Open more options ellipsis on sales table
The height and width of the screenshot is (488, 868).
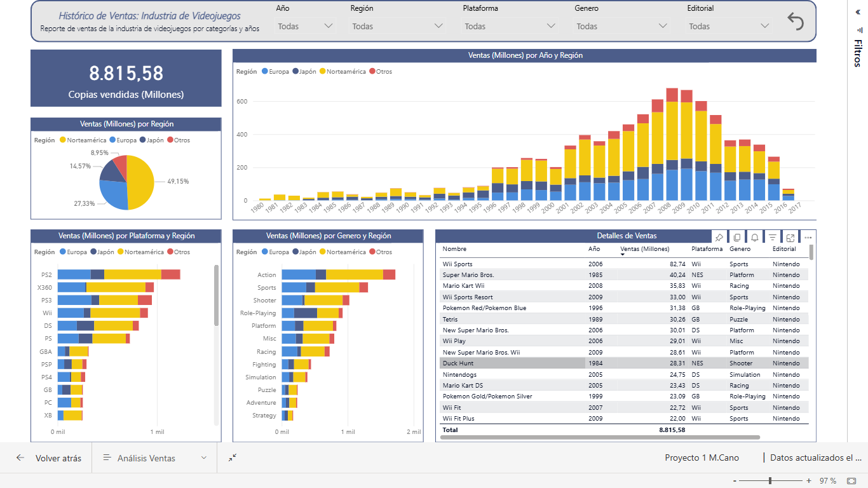808,238
